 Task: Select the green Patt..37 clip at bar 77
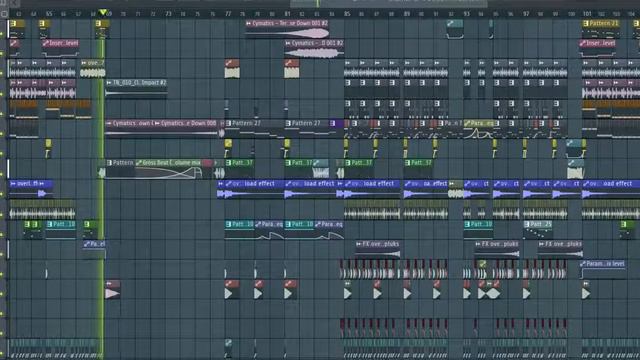[240, 168]
